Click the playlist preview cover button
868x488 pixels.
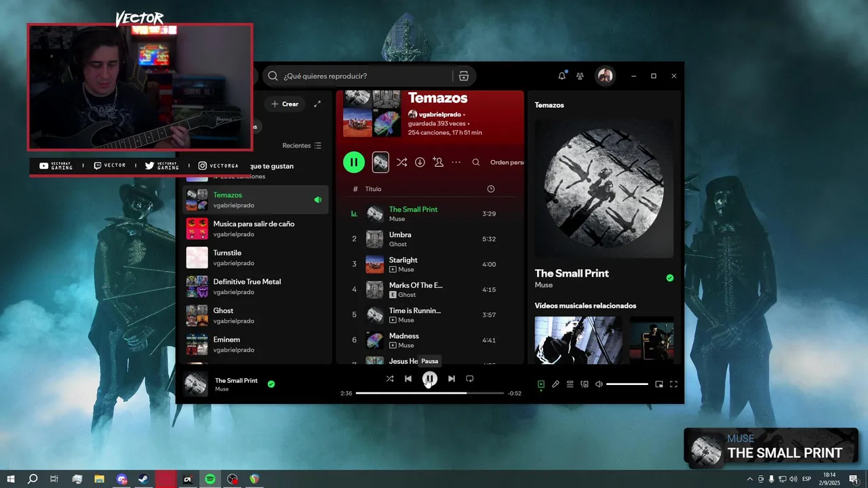(x=380, y=162)
